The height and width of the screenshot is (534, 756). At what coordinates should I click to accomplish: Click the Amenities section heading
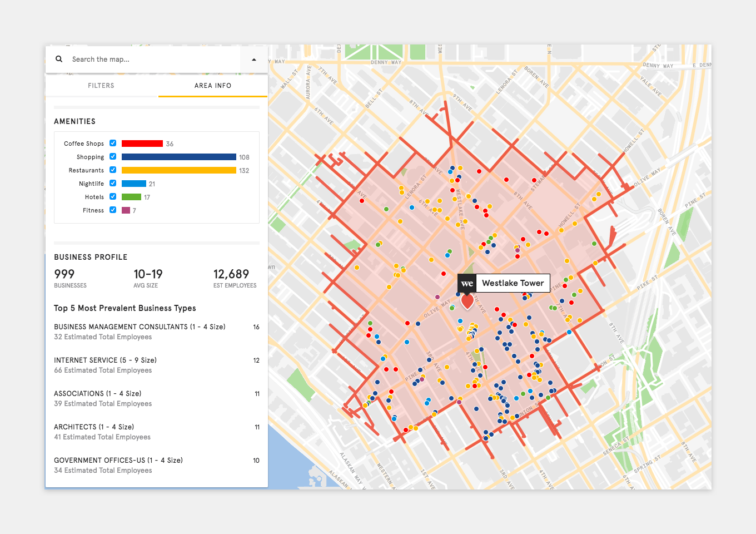74,121
